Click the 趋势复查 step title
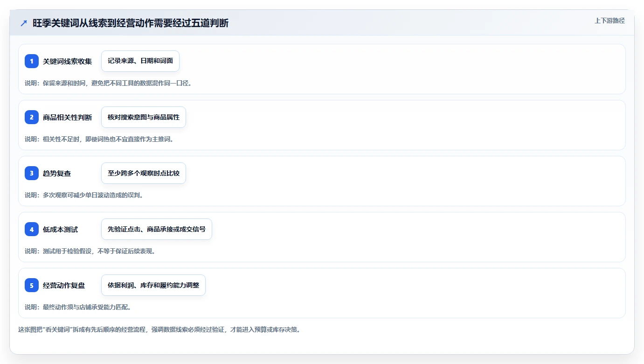Image resolution: width=644 pixels, height=364 pixels. [57, 173]
